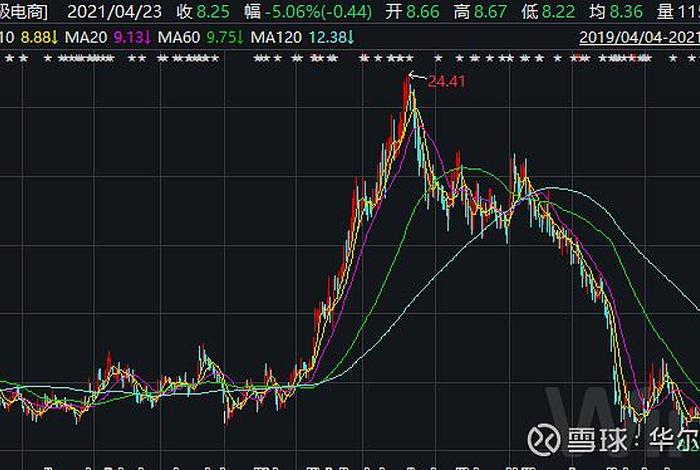
Task: Select the MA20 indicator label
Action: click(85, 37)
